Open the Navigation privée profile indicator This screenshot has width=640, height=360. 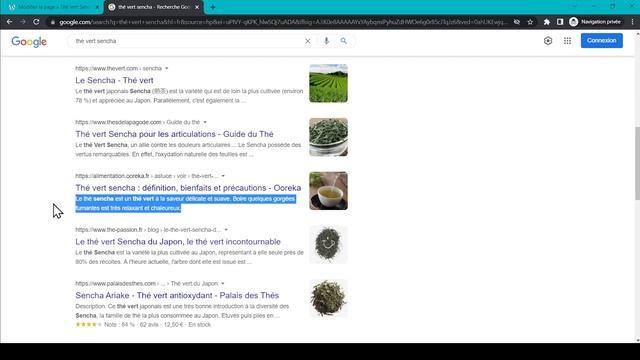tap(595, 22)
